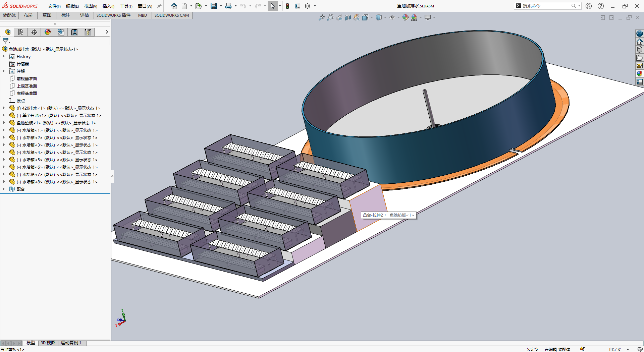The height and width of the screenshot is (352, 644).
Task: Click the Zoom to Fit icon
Action: coord(321,17)
